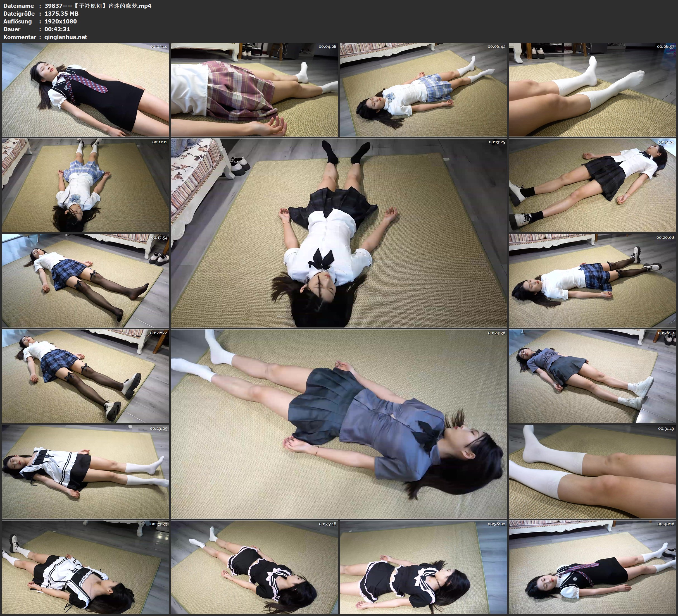Click the thumbnail at 00:20:08
Screen dimensions: 678x616
pos(592,280)
